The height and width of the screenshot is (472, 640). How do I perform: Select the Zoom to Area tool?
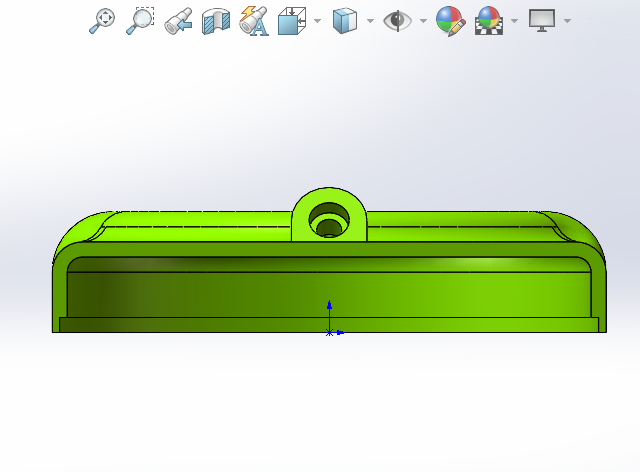point(140,21)
